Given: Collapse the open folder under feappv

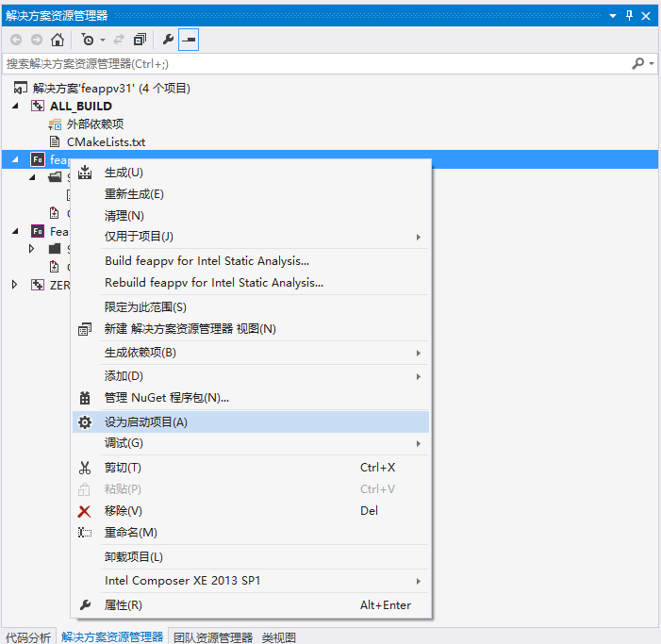Looking at the screenshot, I should [x=32, y=177].
